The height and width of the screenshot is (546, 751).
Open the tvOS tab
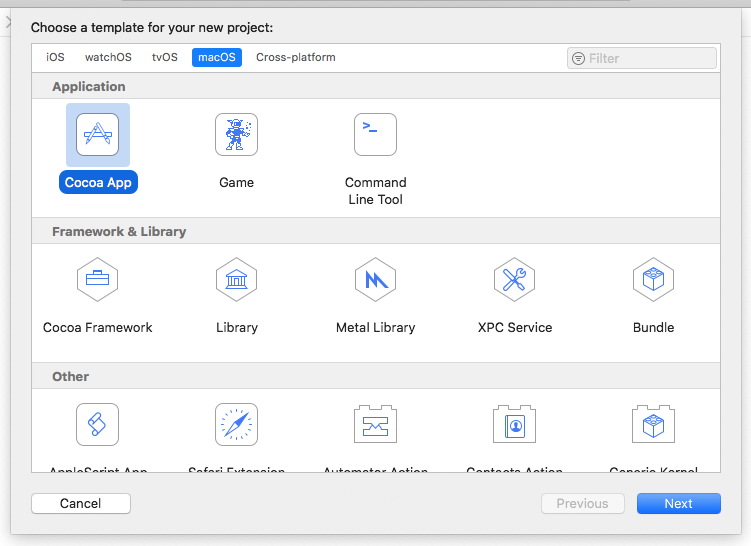165,57
